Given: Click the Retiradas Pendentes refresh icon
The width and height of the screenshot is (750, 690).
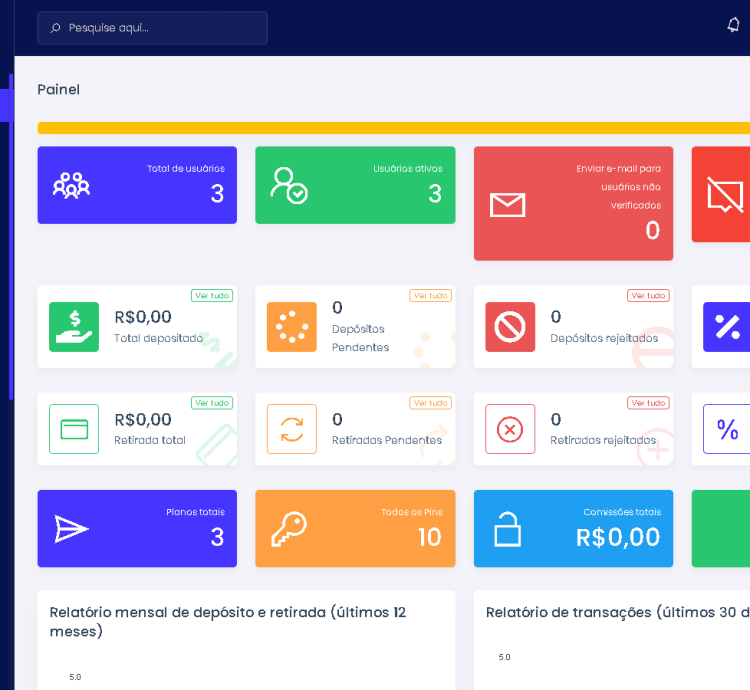Looking at the screenshot, I should click(x=292, y=429).
